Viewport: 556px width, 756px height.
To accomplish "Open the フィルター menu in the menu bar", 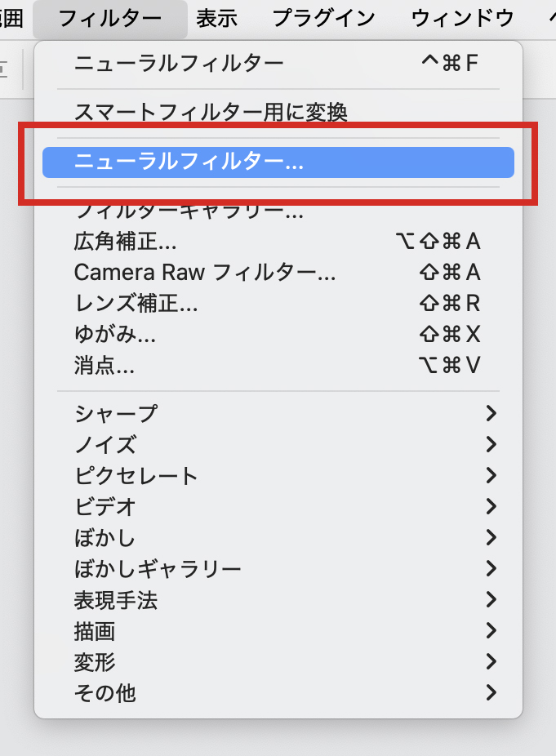I will (x=109, y=18).
